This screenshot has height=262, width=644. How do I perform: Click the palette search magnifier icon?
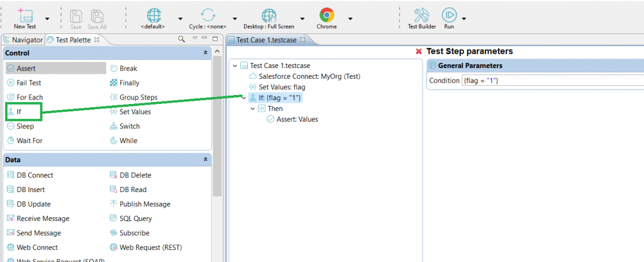click(x=181, y=39)
